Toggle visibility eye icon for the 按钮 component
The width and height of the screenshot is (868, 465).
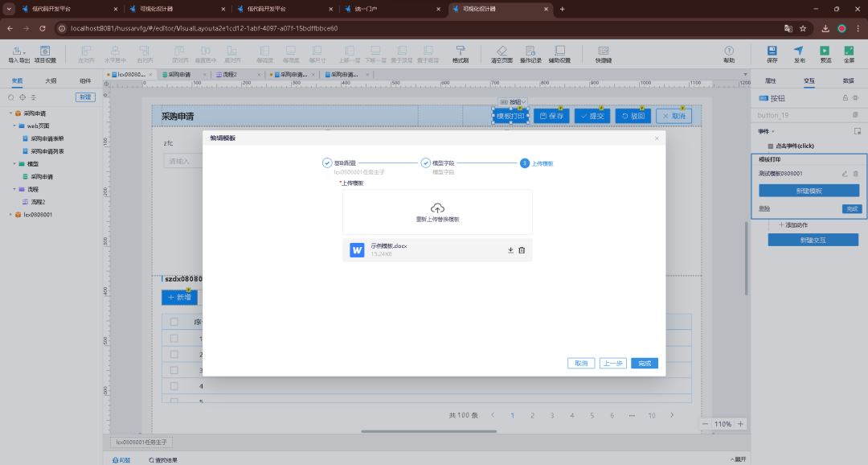[x=855, y=98]
